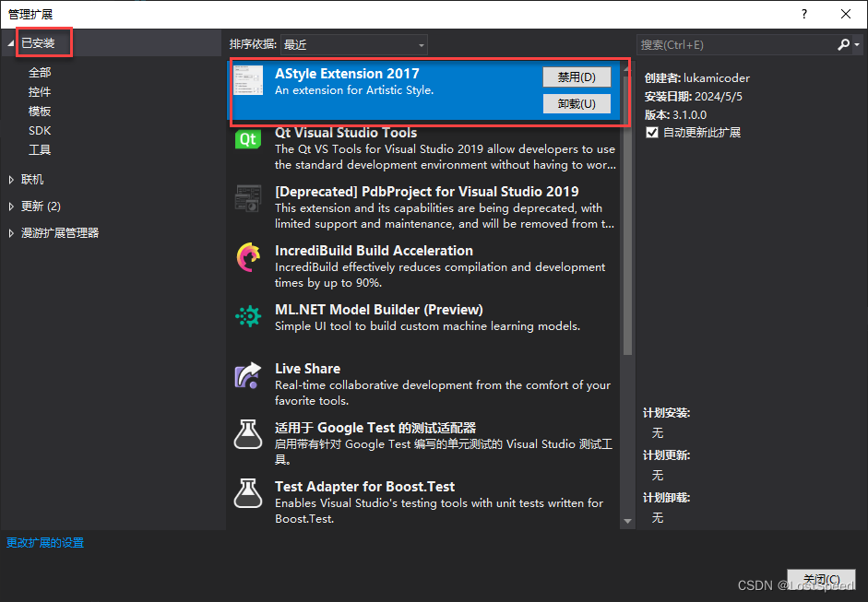Image resolution: width=868 pixels, height=602 pixels.
Task: Open the 排序依据 sort dropdown
Action: [354, 45]
